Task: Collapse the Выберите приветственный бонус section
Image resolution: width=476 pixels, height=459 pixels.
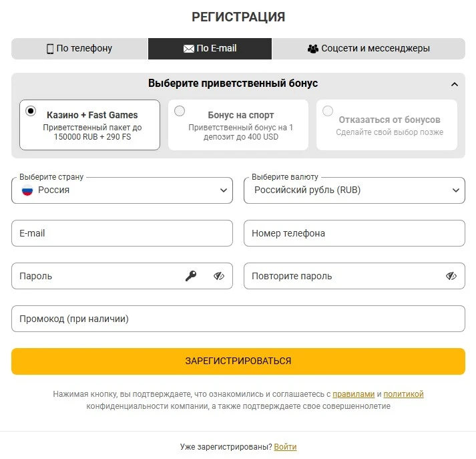Action: coord(455,84)
